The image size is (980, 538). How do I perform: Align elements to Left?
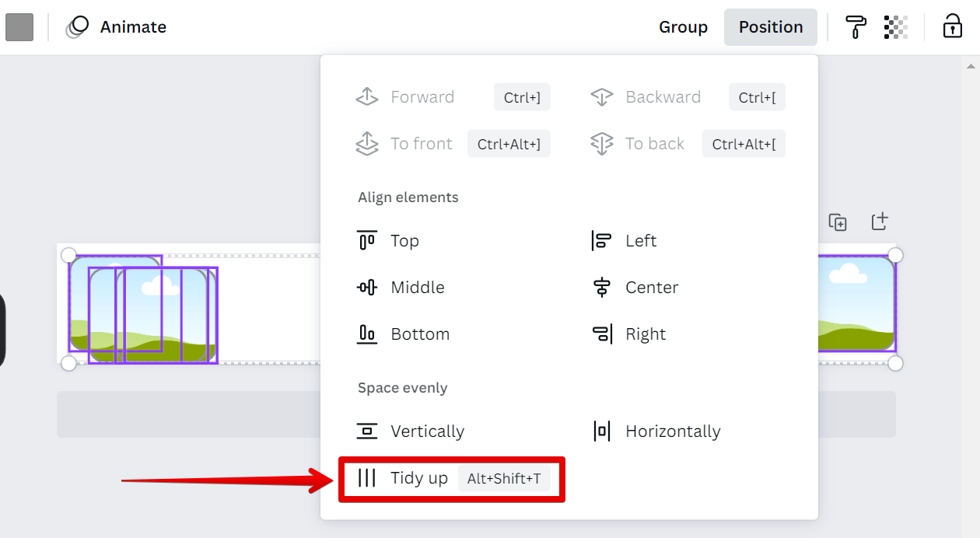640,241
